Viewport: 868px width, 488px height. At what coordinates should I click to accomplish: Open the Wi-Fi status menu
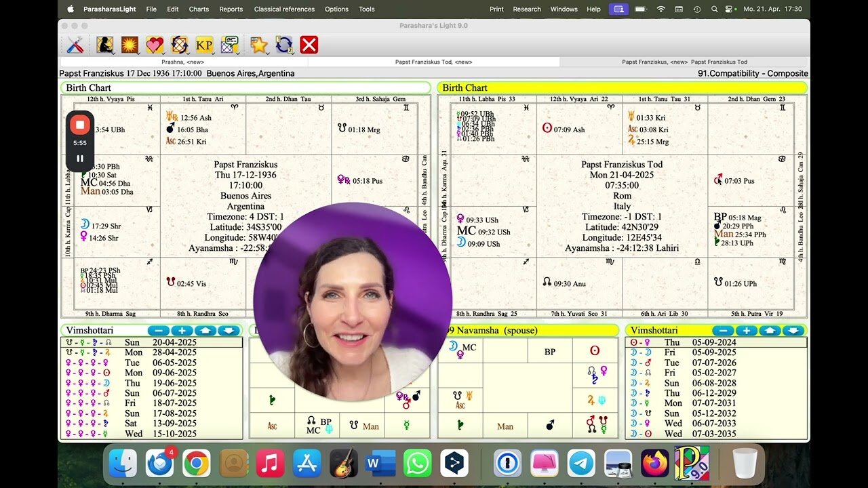[660, 9]
